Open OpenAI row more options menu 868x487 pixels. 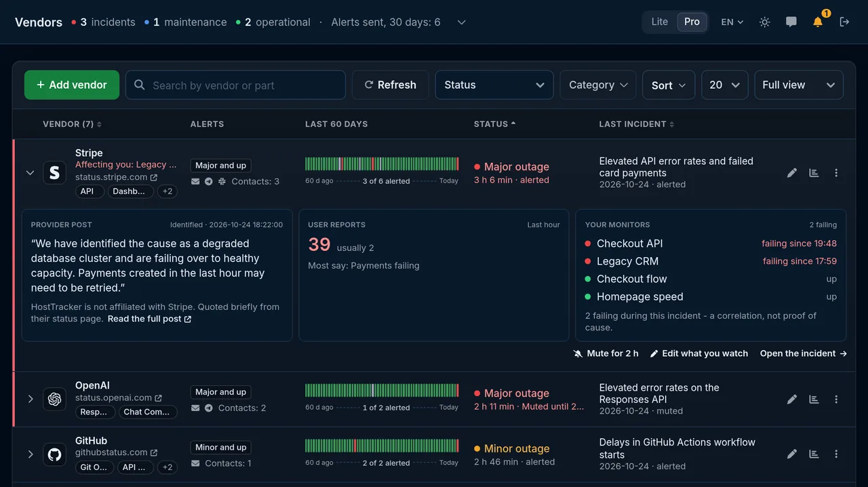click(836, 400)
